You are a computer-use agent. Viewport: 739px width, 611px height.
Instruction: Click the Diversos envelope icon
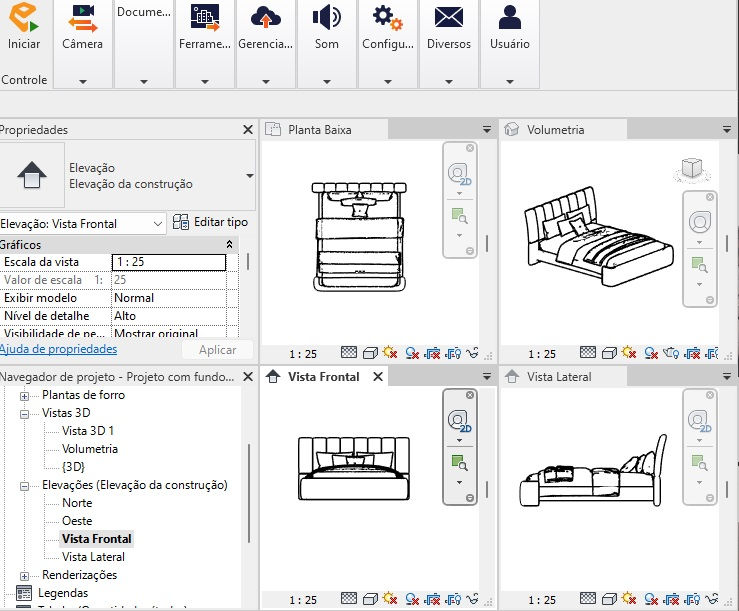point(449,18)
